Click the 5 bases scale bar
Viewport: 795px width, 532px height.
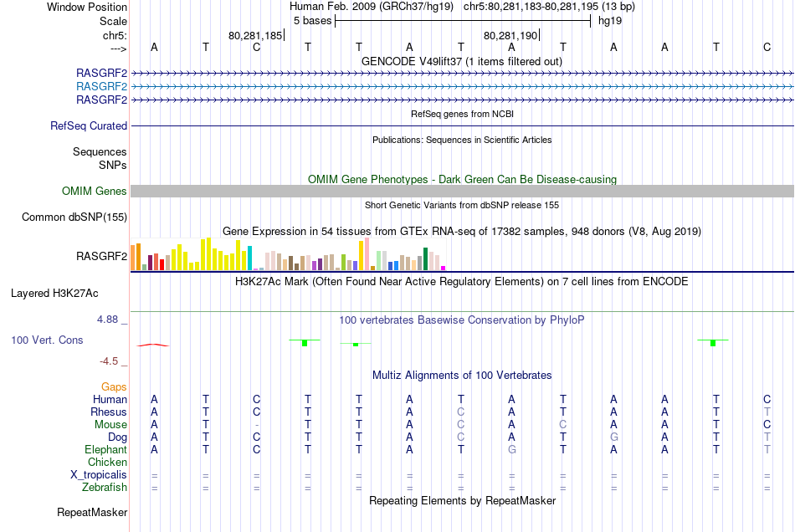pyautogui.click(x=463, y=21)
